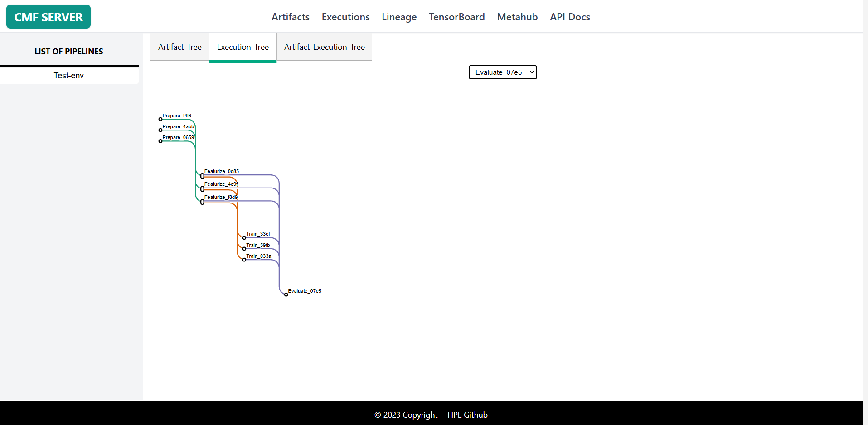Open the Artifacts page
This screenshot has height=425, width=868.
pyautogui.click(x=290, y=17)
